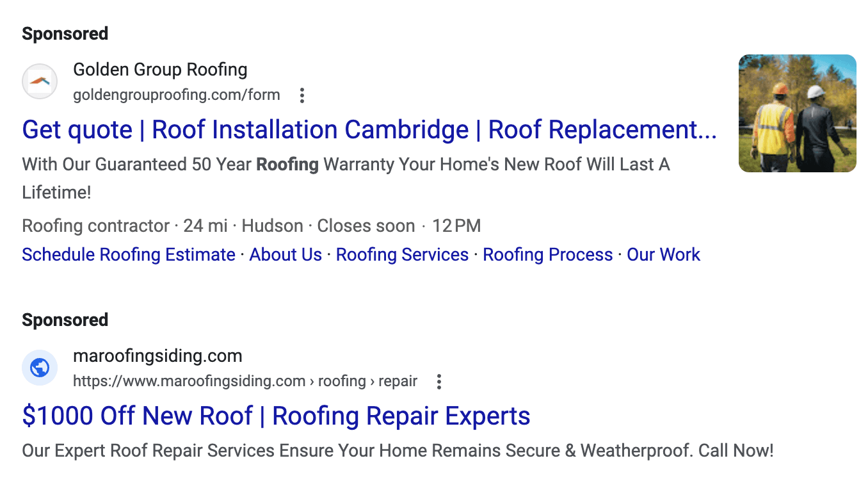
Task: Click the goldengrouproofing.com/form display URL
Action: tap(177, 95)
